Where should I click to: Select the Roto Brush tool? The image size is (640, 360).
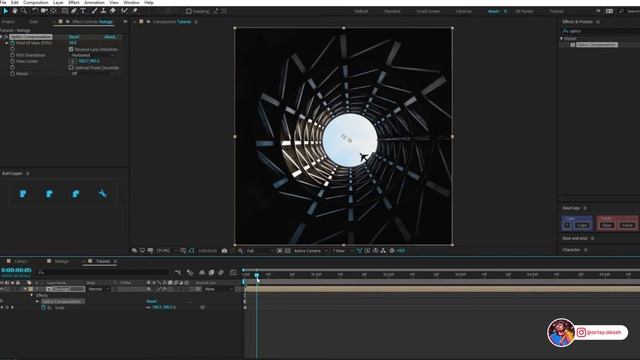tap(124, 11)
